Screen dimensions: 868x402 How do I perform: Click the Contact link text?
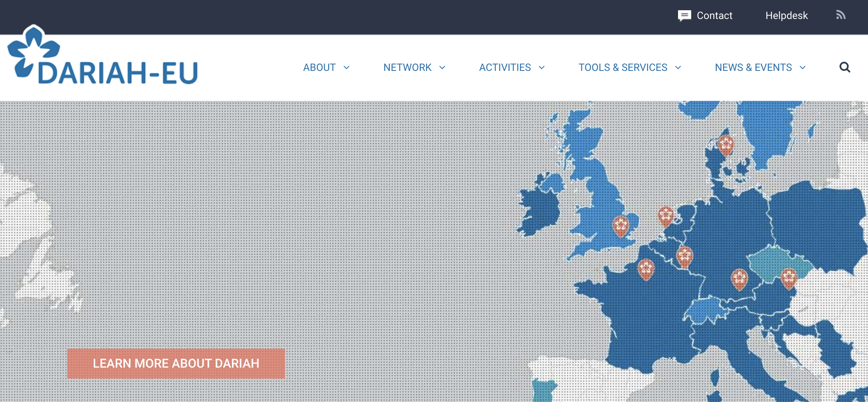[x=714, y=15]
